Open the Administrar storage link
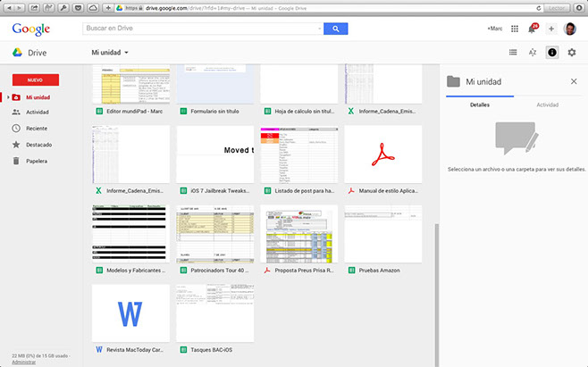The image size is (588, 367). pyautogui.click(x=23, y=363)
